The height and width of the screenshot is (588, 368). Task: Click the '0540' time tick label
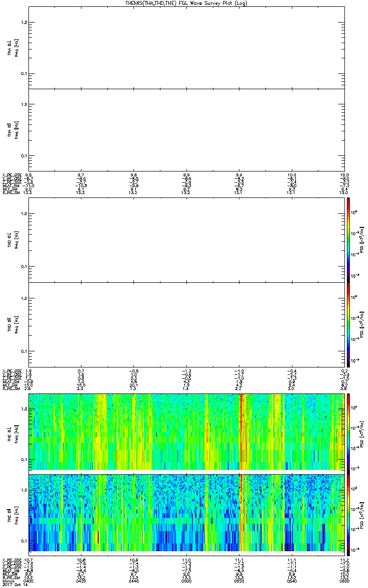tap(292, 581)
